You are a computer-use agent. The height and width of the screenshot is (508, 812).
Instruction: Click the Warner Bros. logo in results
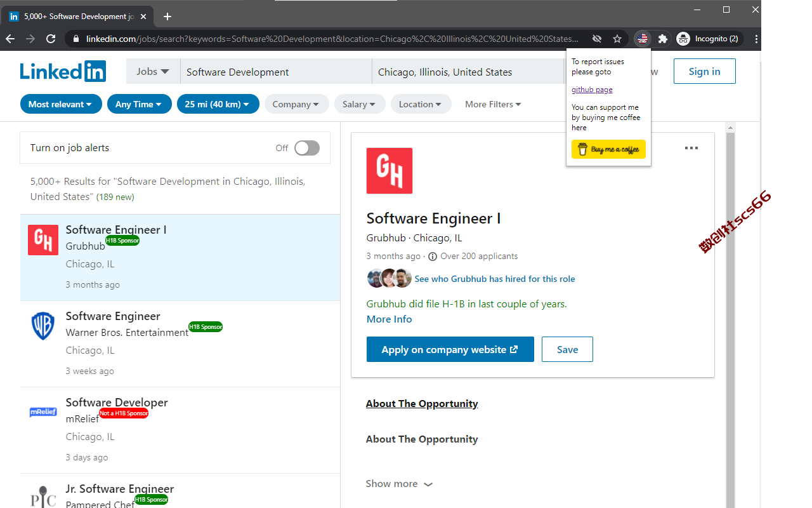(x=43, y=326)
